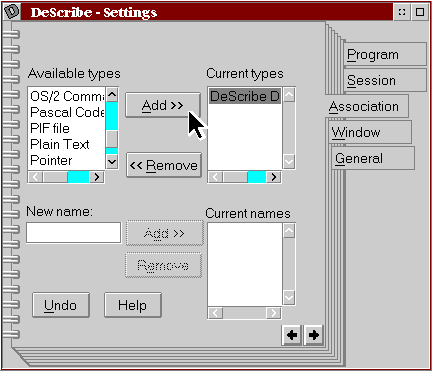Click up arrow of Current names scrollbar
Image resolution: width=432 pixels, height=371 pixels.
[x=289, y=231]
